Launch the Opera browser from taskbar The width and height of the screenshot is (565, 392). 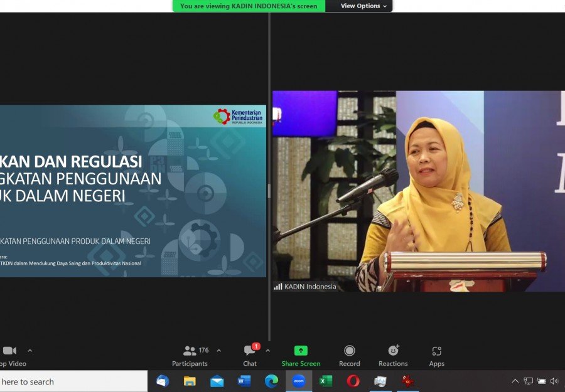pyautogui.click(x=353, y=381)
